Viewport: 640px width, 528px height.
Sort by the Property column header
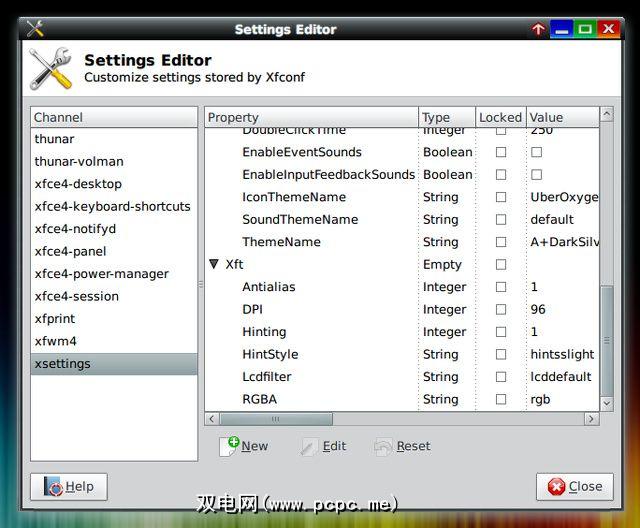(x=310, y=118)
